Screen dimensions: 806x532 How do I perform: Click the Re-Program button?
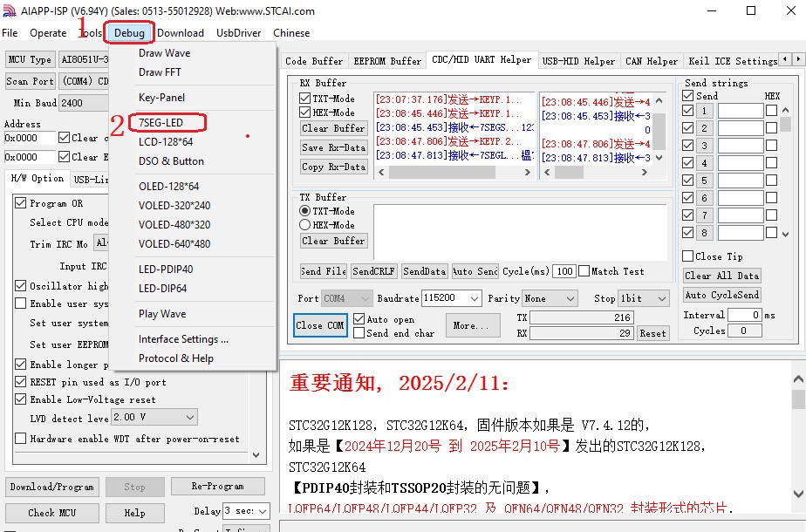coord(217,487)
